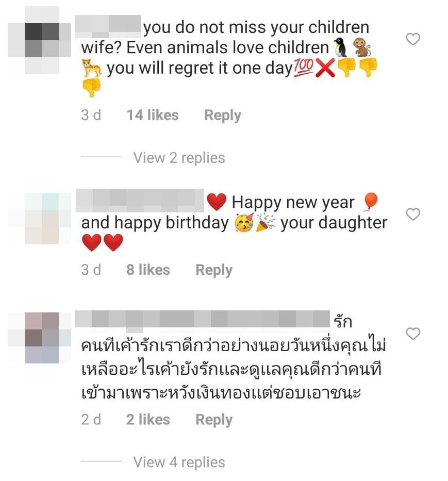The width and height of the screenshot is (448, 481).
Task: Tap the penguin emoji in first comment
Action: [340, 47]
